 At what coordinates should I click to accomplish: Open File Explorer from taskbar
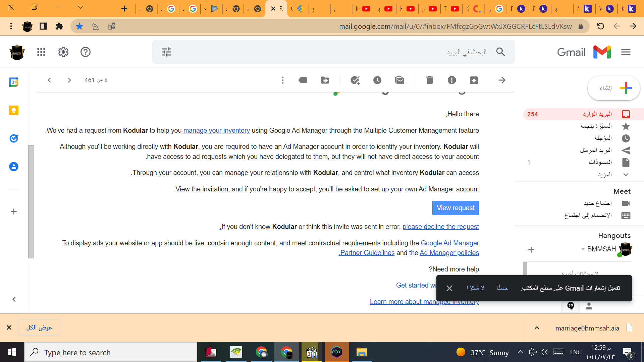coord(362,352)
